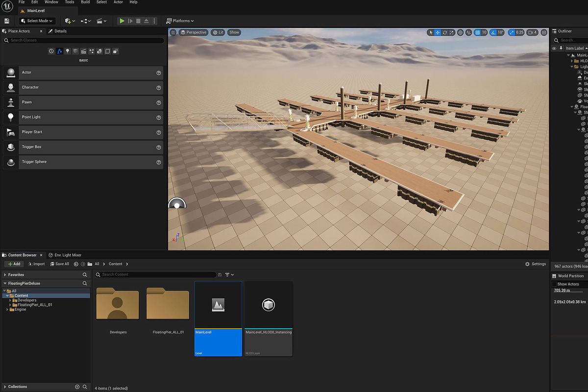Open the Cinematics clapperboard dropdown
The image size is (588, 392).
pyautogui.click(x=101, y=21)
